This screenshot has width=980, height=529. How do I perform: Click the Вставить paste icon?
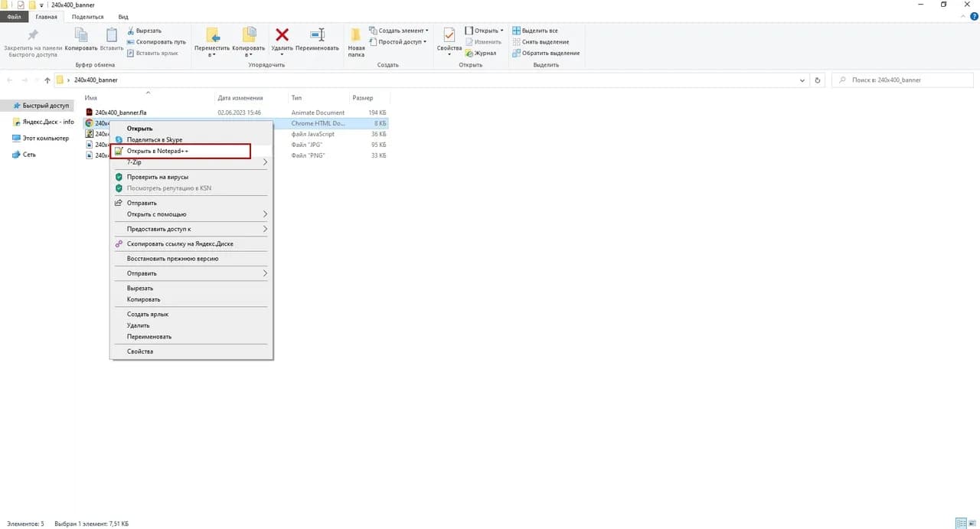coord(112,35)
